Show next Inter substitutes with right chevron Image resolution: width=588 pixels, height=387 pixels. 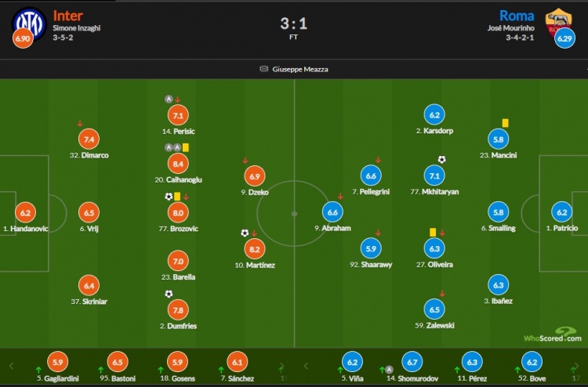(282, 366)
